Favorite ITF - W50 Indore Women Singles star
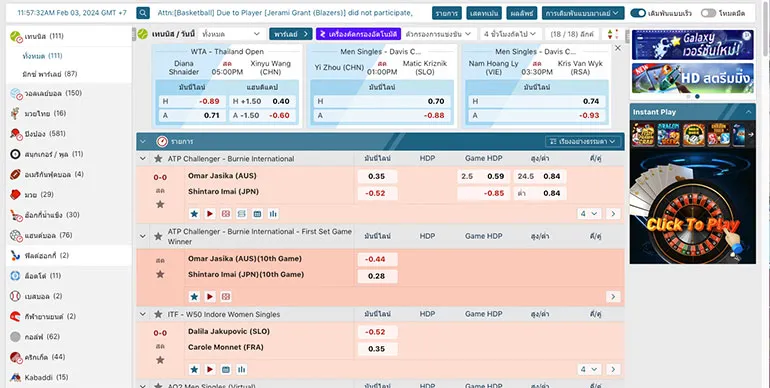The width and height of the screenshot is (770, 388). point(158,314)
